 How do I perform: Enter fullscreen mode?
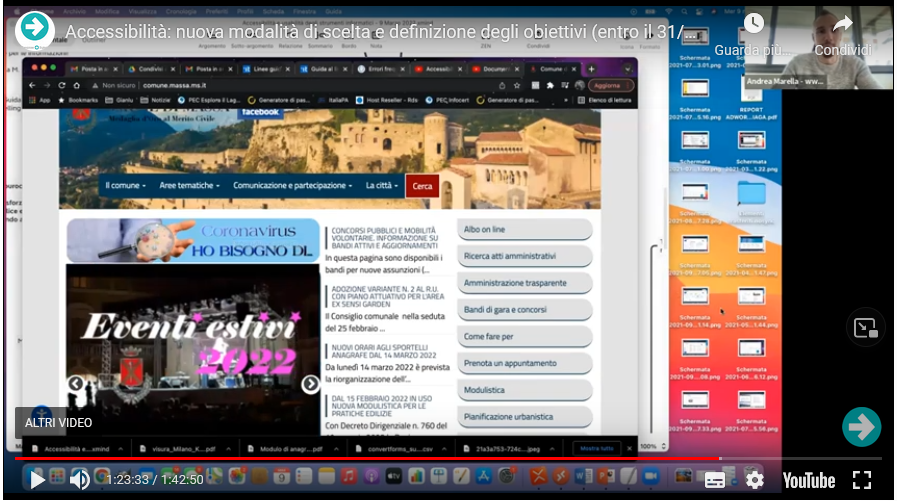click(x=862, y=480)
